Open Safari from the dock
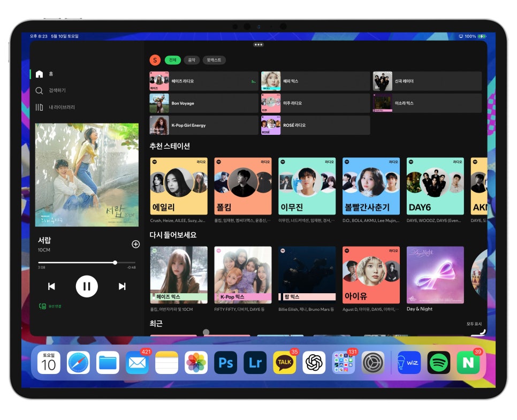Viewport: 517px width, 420px height. (x=78, y=363)
